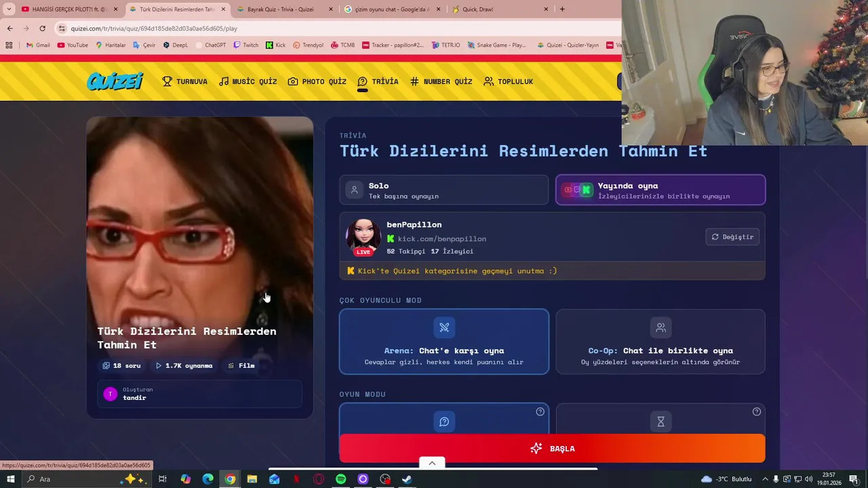
Task: Open Steam from the taskbar
Action: (407, 479)
